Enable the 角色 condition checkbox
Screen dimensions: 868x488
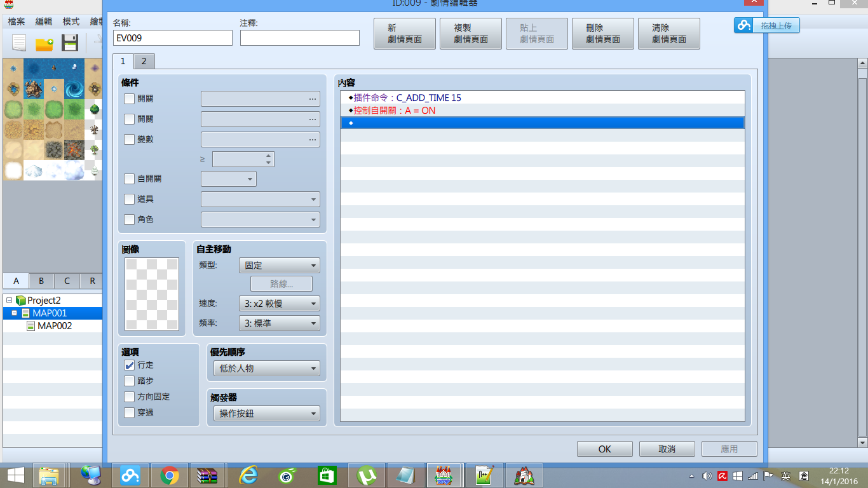(130, 220)
